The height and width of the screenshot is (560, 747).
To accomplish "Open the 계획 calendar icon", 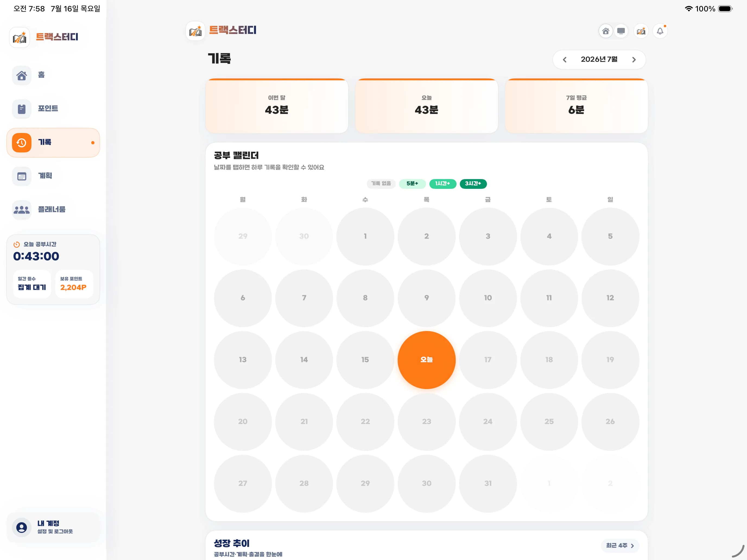I will click(22, 176).
